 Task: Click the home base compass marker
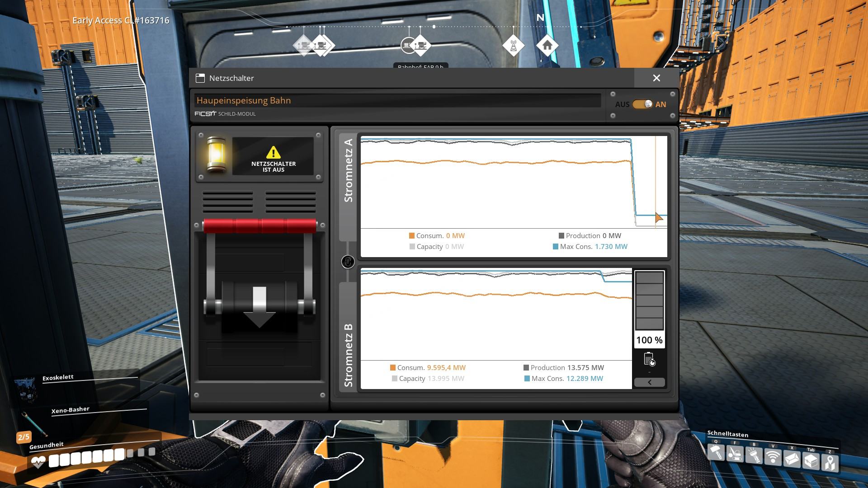[547, 45]
